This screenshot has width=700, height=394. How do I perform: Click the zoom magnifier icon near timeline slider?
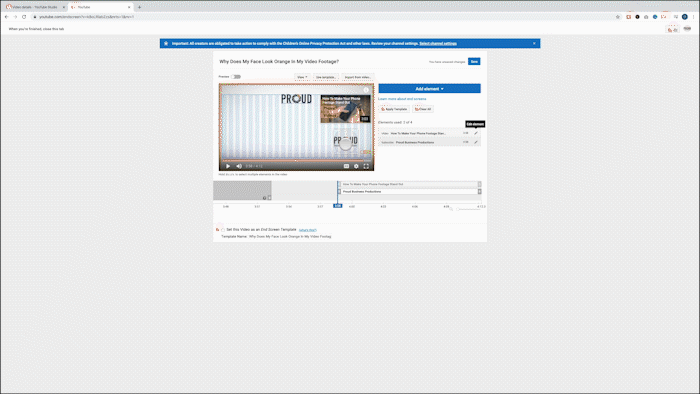pos(451,209)
